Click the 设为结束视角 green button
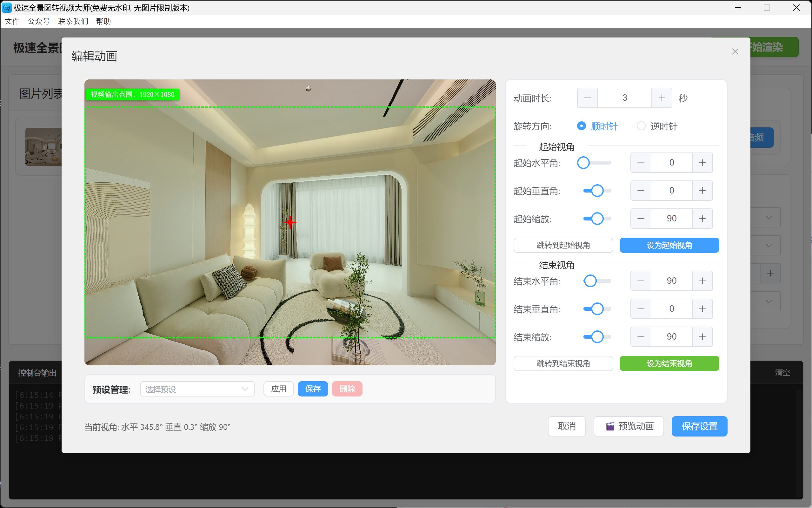The width and height of the screenshot is (812, 508). point(669,363)
